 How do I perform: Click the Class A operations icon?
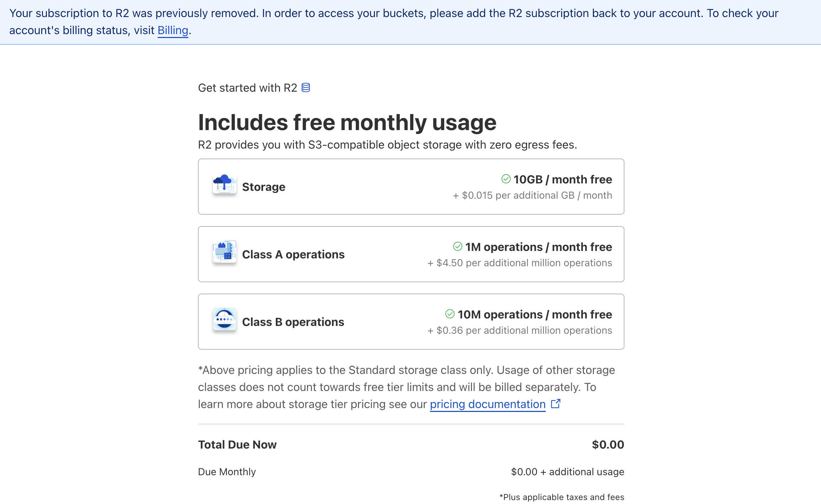[x=224, y=252]
